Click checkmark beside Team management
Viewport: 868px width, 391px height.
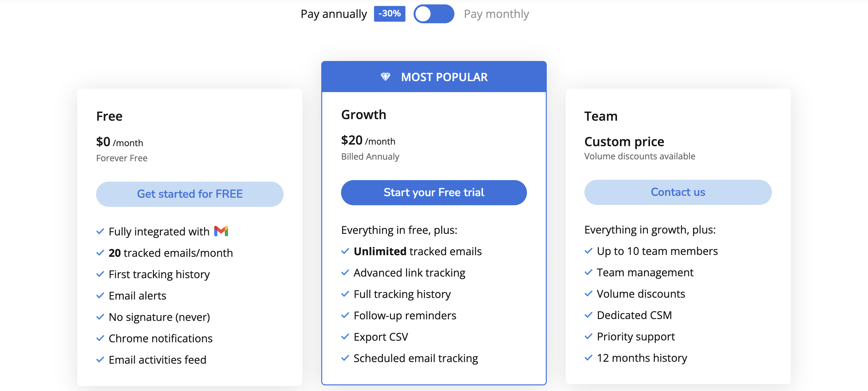[588, 272]
